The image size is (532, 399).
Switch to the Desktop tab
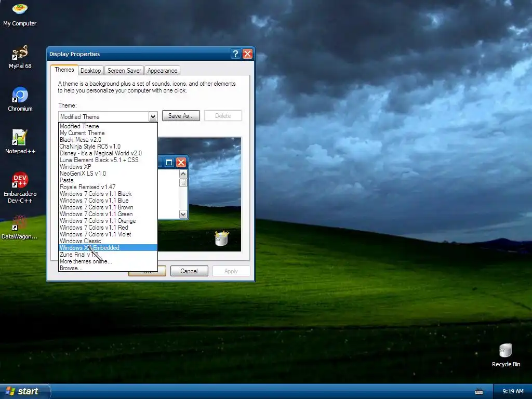click(x=90, y=71)
